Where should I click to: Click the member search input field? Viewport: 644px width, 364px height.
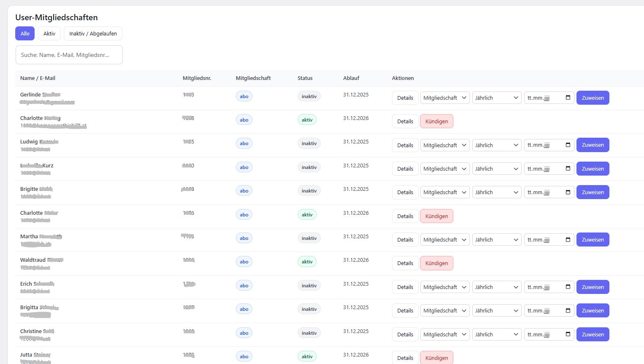pos(69,55)
